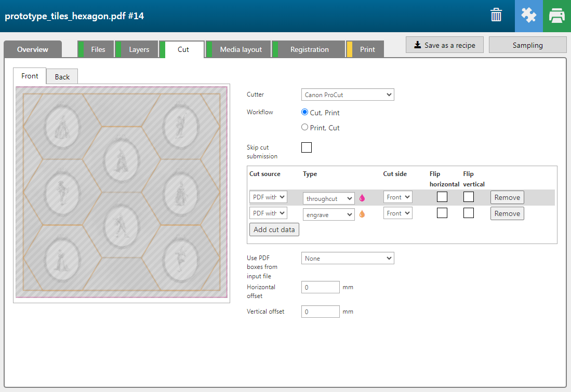Open the Registration tab
This screenshot has width=571, height=392.
pos(309,50)
